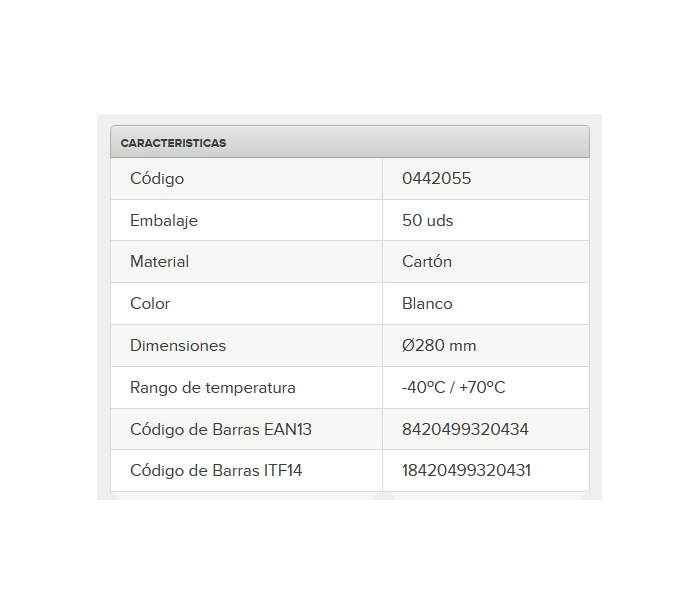Screen dimensions: 700x614
Task: Select the Material row label
Action: (159, 262)
